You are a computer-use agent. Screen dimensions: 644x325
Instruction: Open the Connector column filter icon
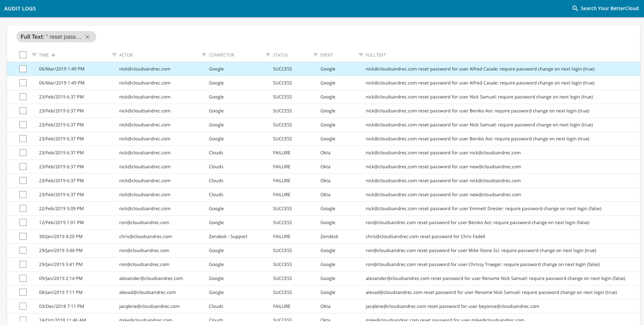coord(204,55)
